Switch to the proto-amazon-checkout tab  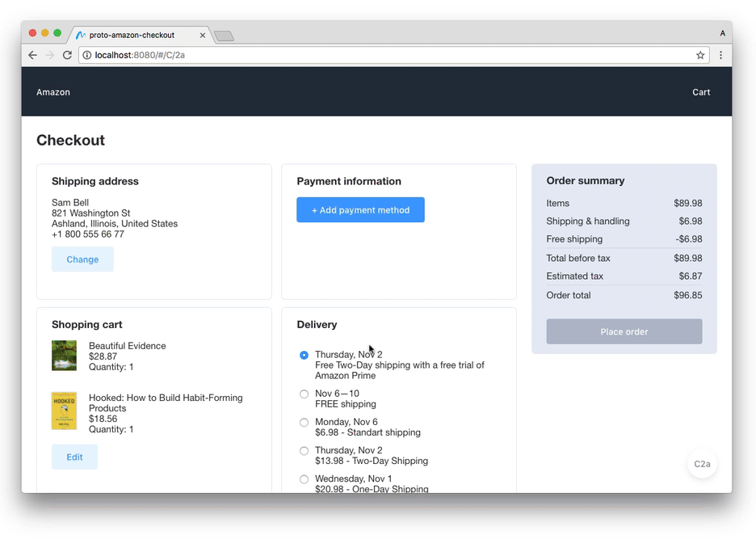pyautogui.click(x=137, y=35)
